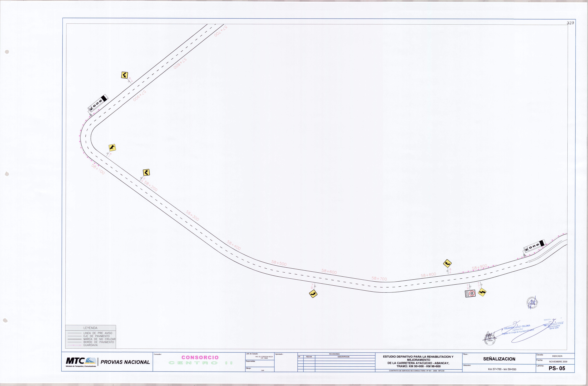Image resolution: width=588 pixels, height=386 pixels.
Task: Click the P-2B curve warning sign
Action: pyautogui.click(x=313, y=294)
